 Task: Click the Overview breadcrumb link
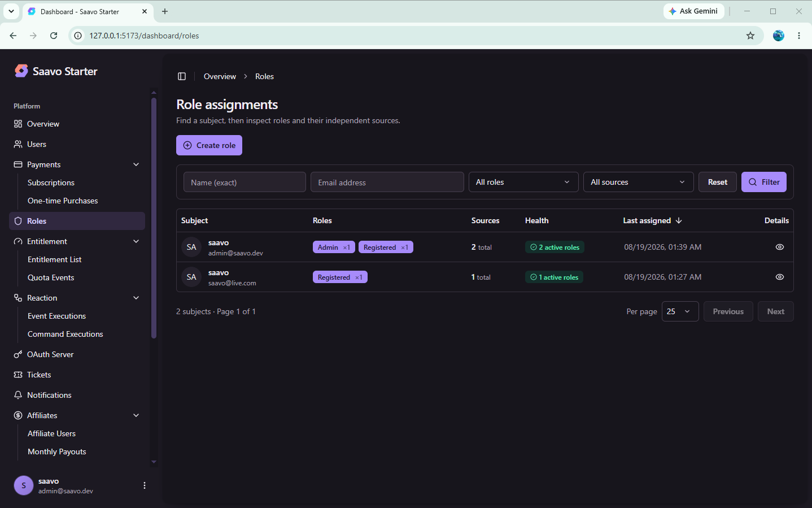coord(220,76)
